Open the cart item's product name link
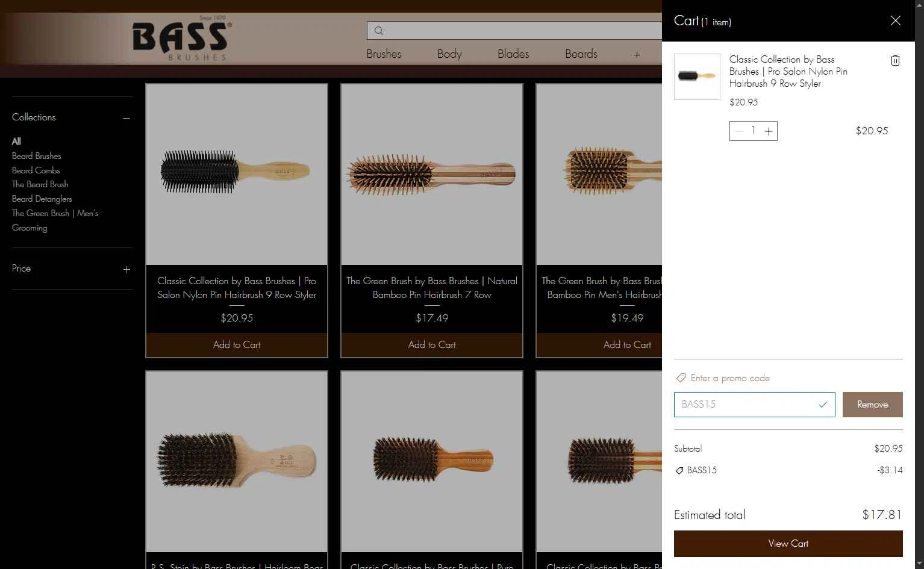Image resolution: width=924 pixels, height=569 pixels. [788, 72]
